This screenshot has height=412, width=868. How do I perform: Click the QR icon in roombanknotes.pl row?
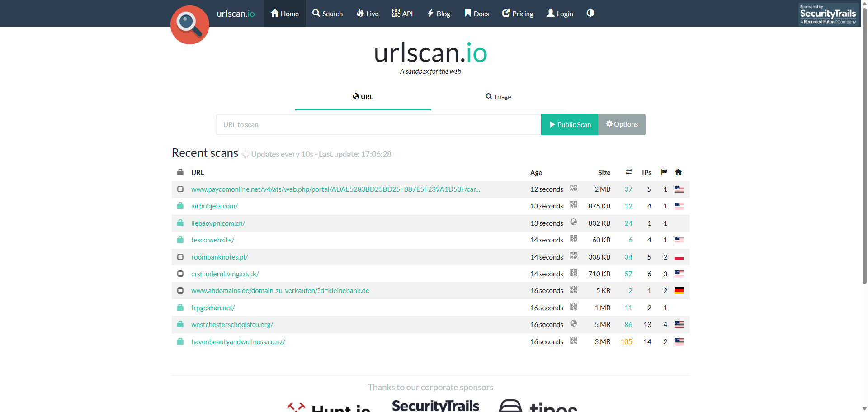click(x=574, y=256)
